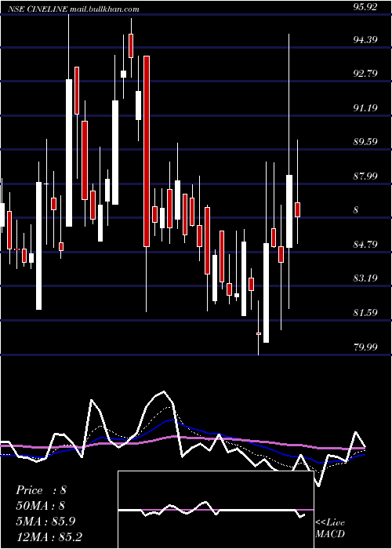Select the 87.99 price axis label

point(365,176)
